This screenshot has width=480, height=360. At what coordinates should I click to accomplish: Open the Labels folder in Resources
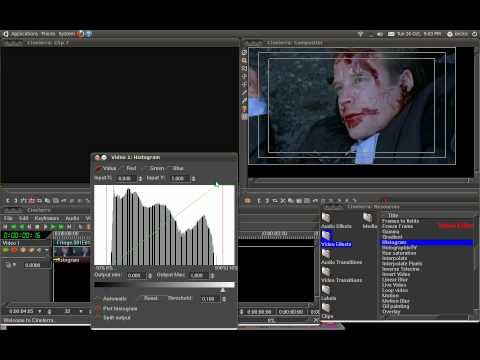(328, 293)
